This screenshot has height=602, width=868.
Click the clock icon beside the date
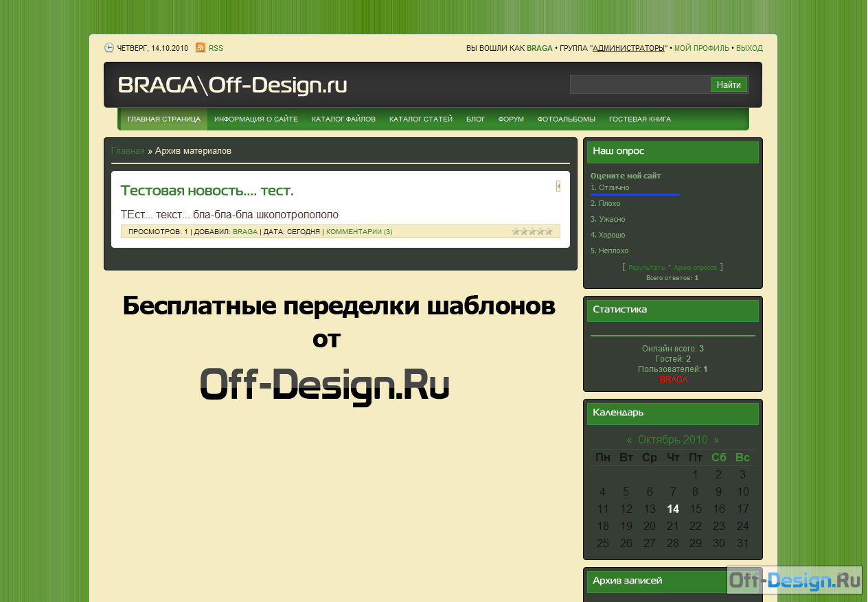pos(109,48)
